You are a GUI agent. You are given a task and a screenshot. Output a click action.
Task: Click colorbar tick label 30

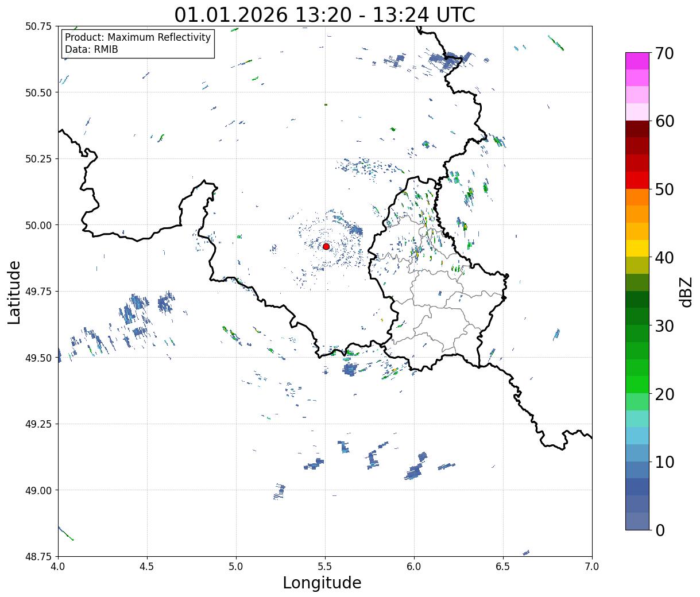[x=664, y=325]
